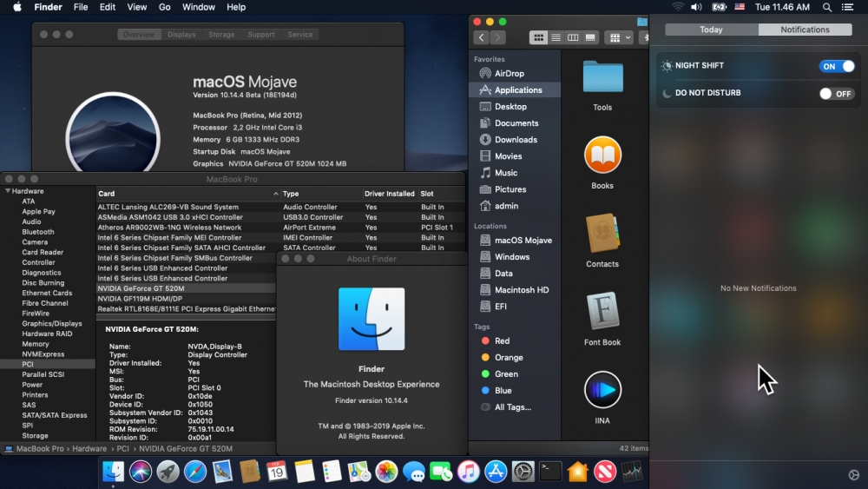This screenshot has height=489, width=868.
Task: Open the Font Book app icon
Action: tap(602, 311)
